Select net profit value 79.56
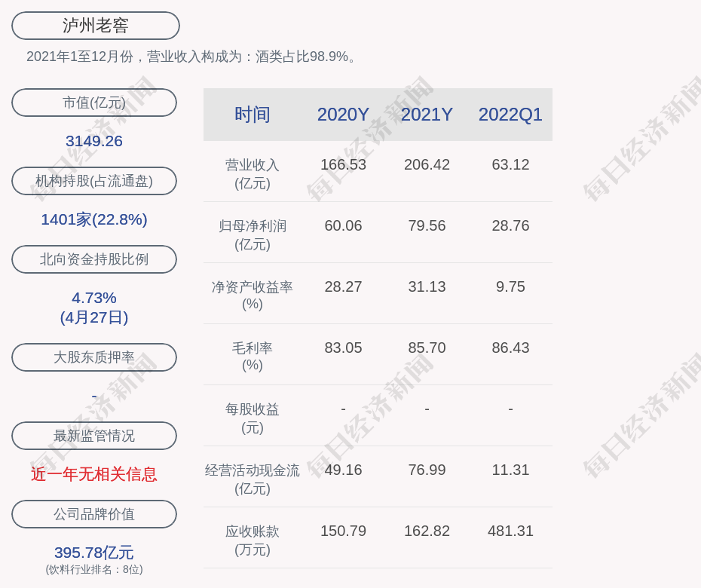This screenshot has width=701, height=588. [x=427, y=225]
